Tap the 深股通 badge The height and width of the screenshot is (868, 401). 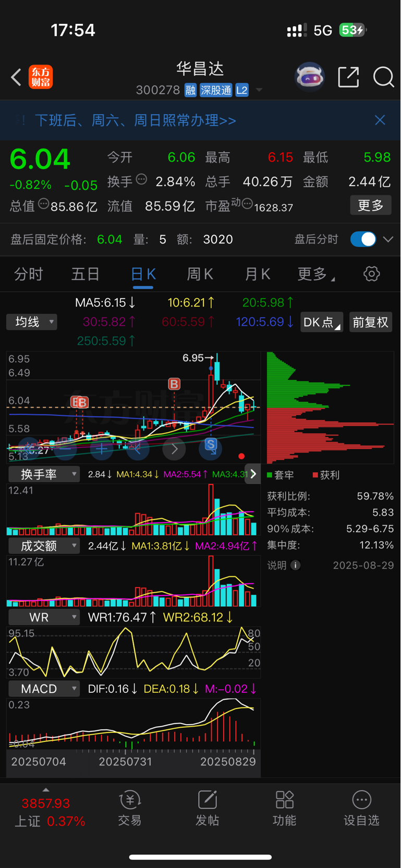(216, 90)
